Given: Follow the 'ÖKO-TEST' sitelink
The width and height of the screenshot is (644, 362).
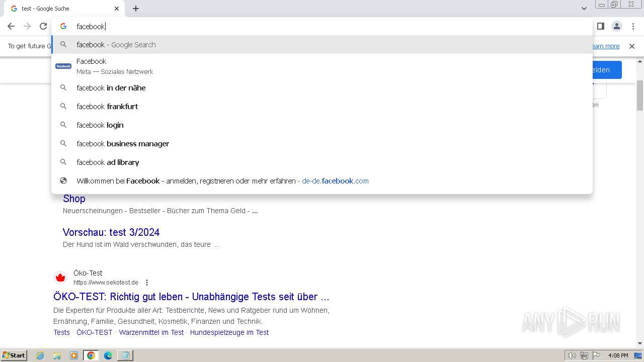Looking at the screenshot, I should (x=95, y=332).
